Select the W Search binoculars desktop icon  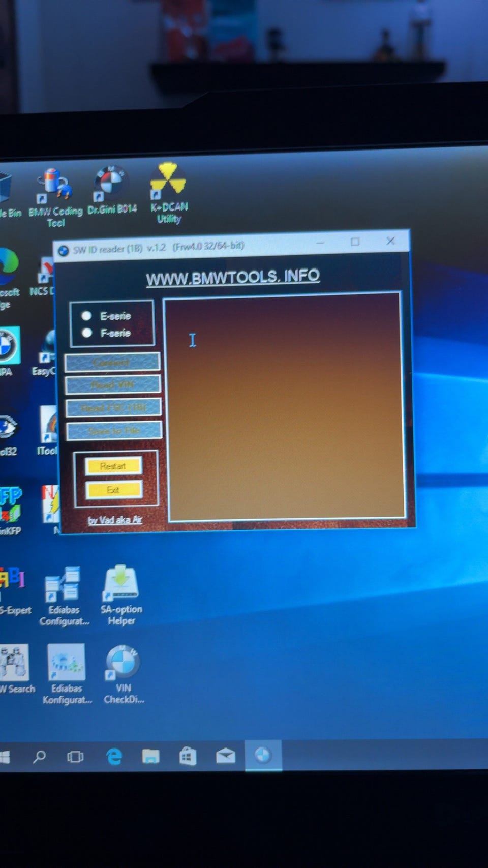16,669
